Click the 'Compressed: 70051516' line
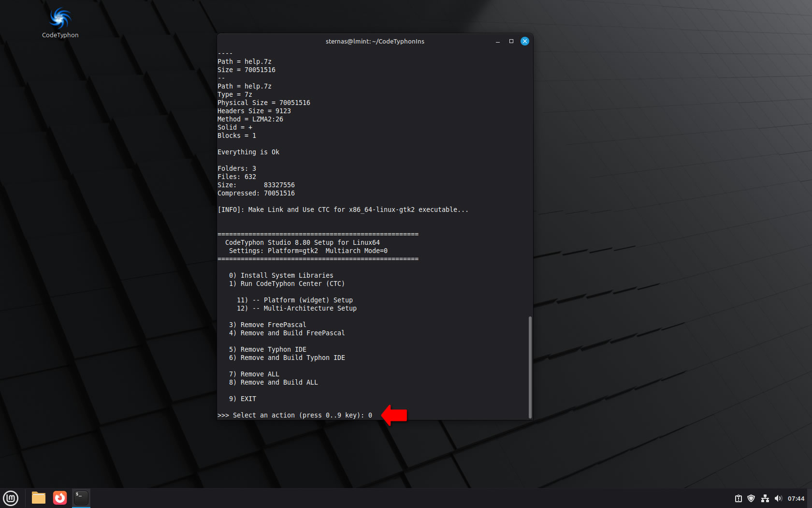The height and width of the screenshot is (508, 812). (256, 193)
